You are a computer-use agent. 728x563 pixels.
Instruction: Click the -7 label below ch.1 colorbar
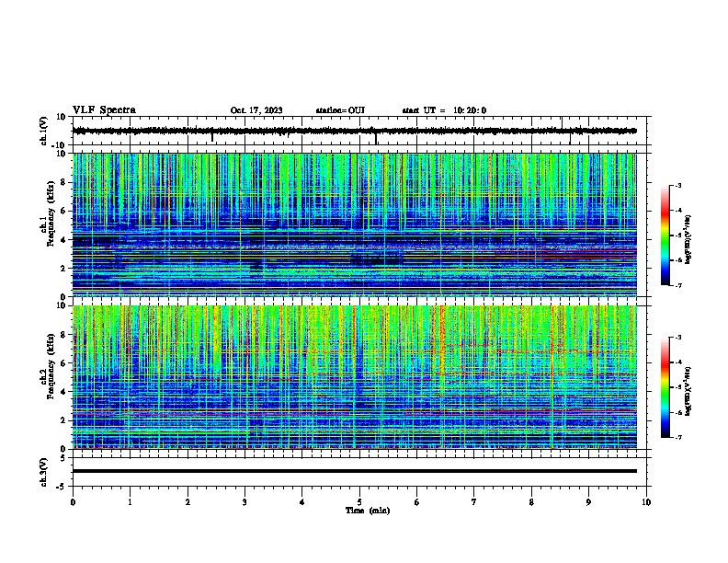pyautogui.click(x=678, y=285)
